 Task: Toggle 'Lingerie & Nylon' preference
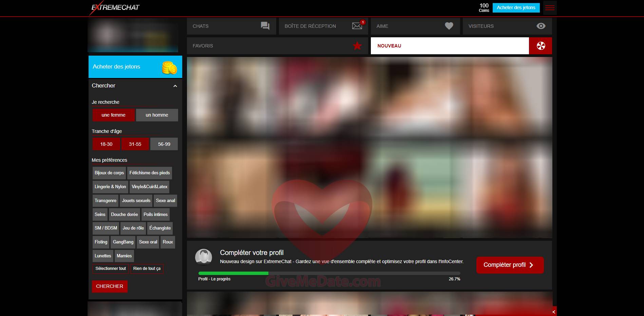110,187
